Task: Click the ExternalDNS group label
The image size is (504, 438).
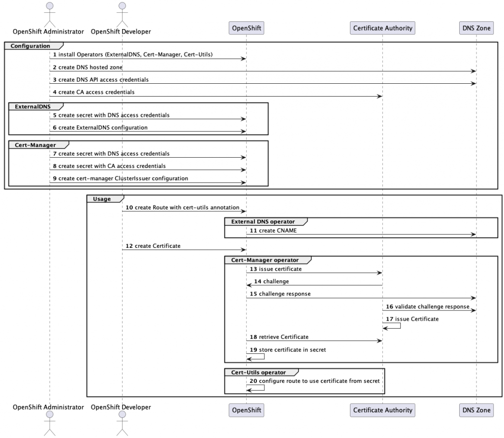Action: coord(32,106)
